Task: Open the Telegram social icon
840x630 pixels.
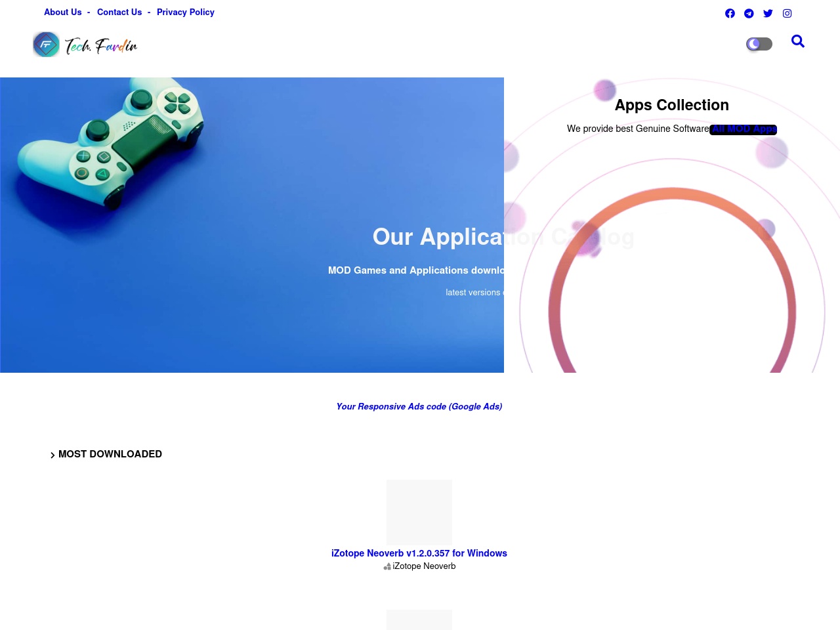Action: [x=749, y=13]
